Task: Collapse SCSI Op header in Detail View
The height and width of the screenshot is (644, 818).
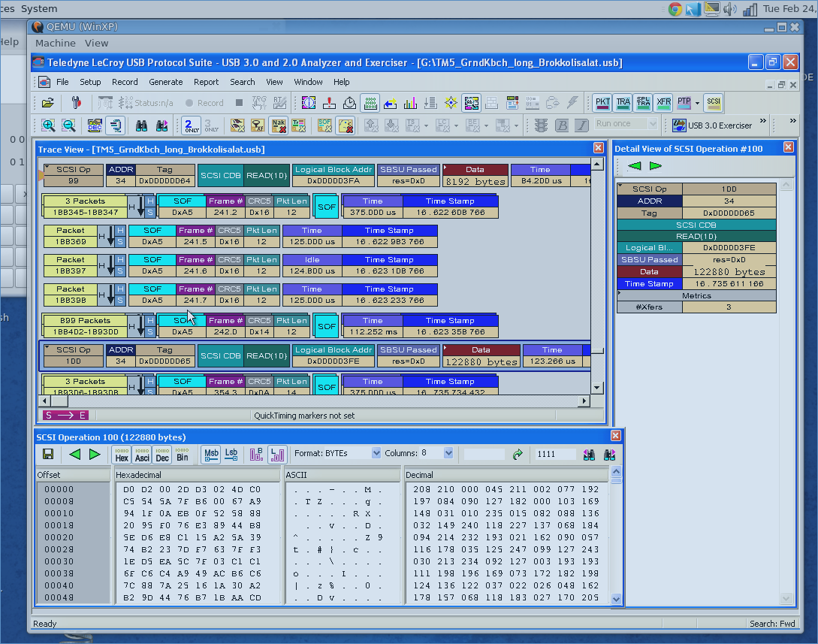Action: click(620, 186)
